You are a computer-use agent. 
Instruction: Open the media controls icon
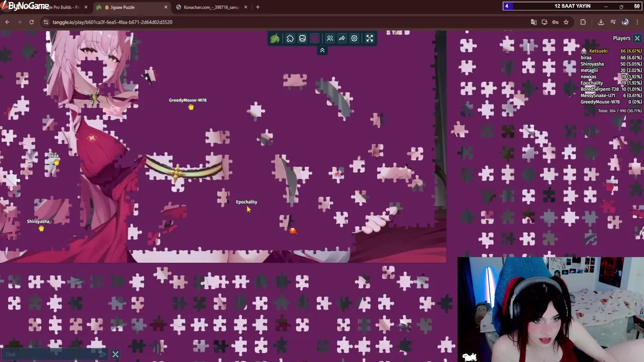613,22
